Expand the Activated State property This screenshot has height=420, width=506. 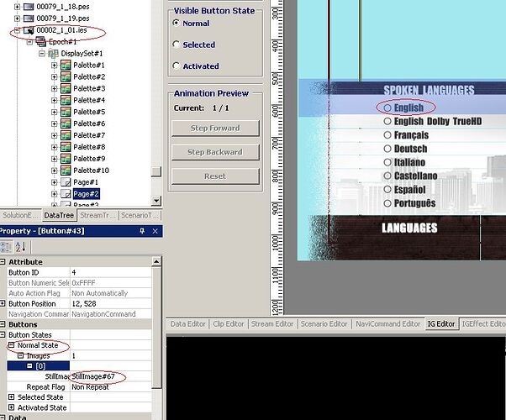pyautogui.click(x=12, y=407)
